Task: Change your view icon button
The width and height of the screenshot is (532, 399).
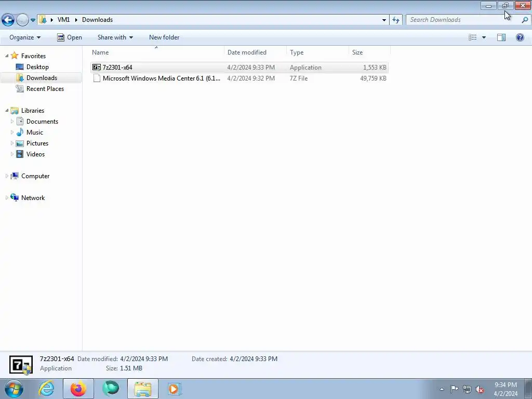Action: [x=473, y=37]
